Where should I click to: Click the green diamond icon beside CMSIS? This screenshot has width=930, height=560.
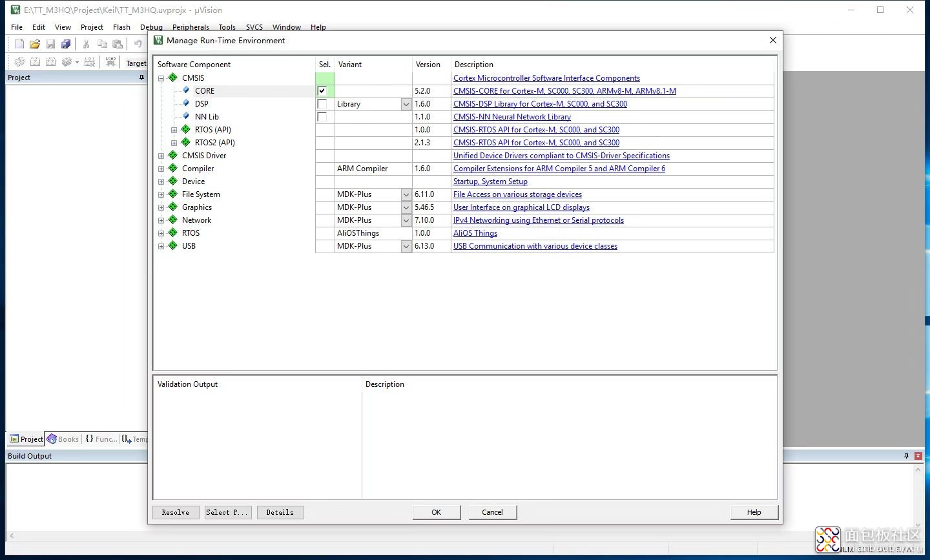tap(173, 78)
